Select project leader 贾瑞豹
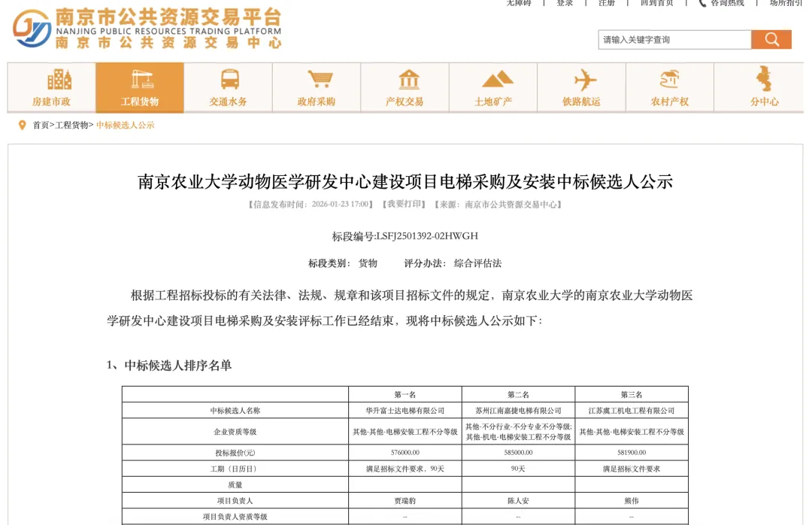812x525 pixels. click(405, 501)
